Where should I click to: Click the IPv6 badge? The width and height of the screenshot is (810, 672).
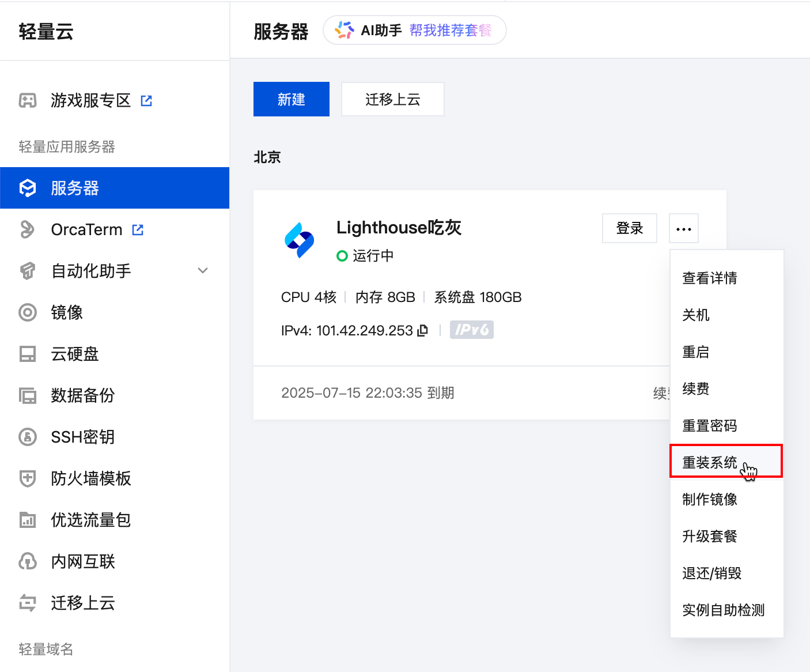472,330
